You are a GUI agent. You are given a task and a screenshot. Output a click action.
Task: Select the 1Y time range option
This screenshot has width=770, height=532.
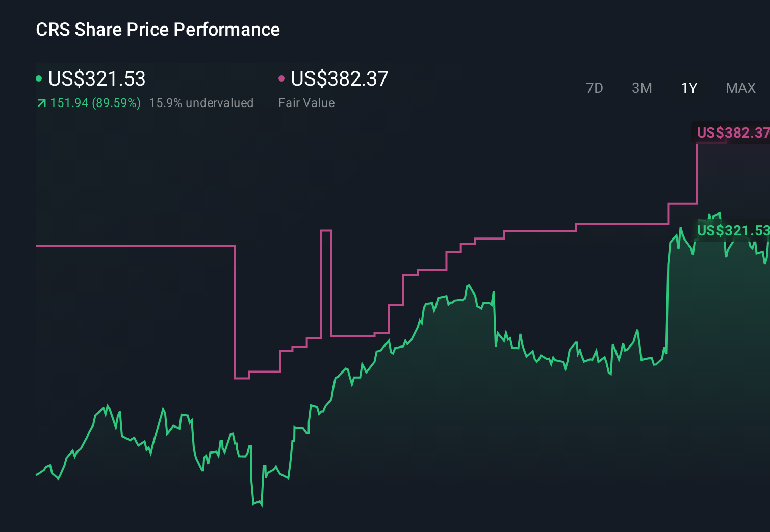[x=688, y=88]
